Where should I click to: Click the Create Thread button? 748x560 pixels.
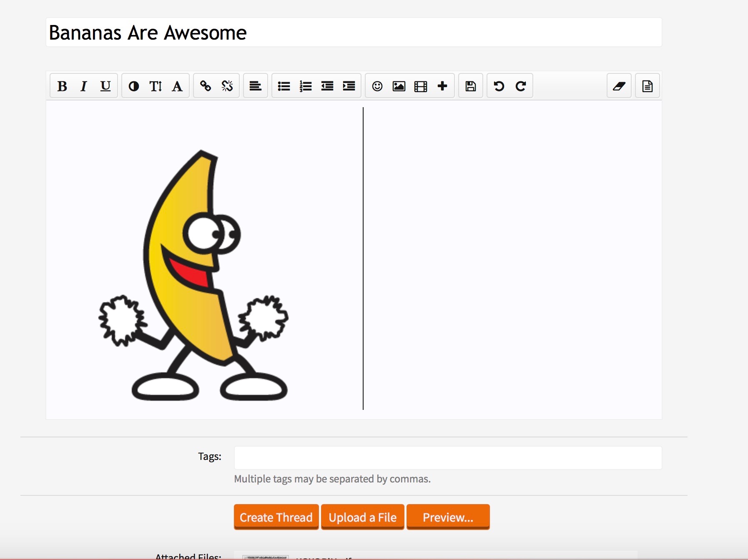point(276,517)
